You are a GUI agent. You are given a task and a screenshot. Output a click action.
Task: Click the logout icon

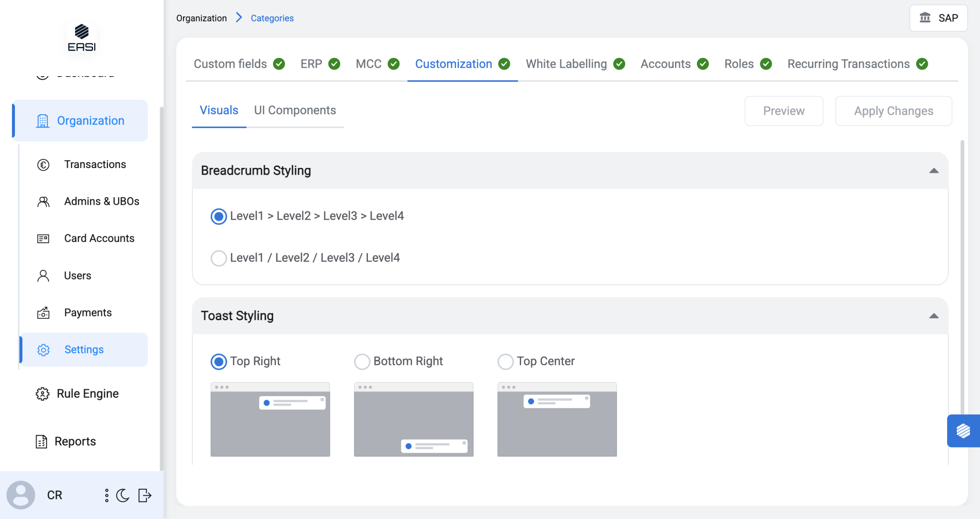tap(145, 495)
